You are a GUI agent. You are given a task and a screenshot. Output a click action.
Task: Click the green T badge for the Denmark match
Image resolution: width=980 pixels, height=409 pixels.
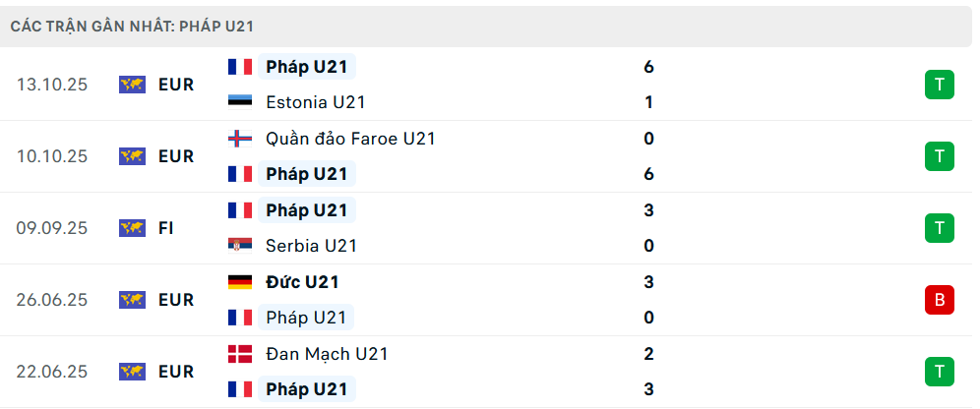[939, 372]
